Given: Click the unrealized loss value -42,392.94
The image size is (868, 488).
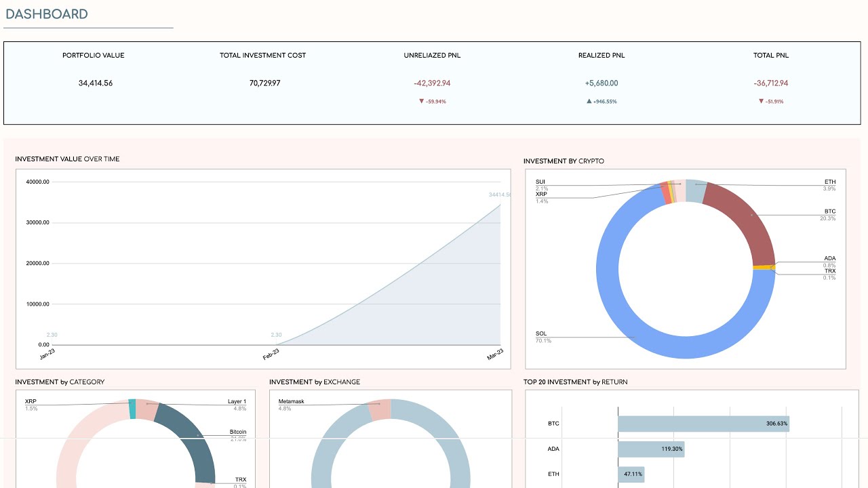Looking at the screenshot, I should [432, 83].
